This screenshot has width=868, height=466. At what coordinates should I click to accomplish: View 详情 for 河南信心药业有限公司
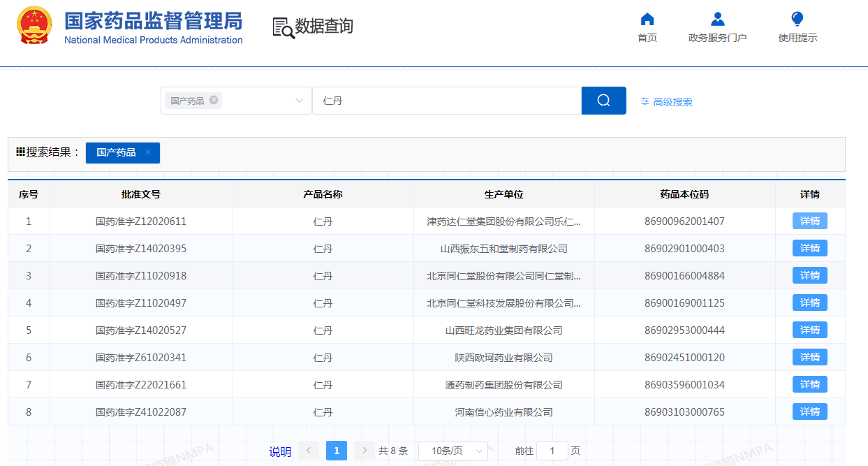809,412
